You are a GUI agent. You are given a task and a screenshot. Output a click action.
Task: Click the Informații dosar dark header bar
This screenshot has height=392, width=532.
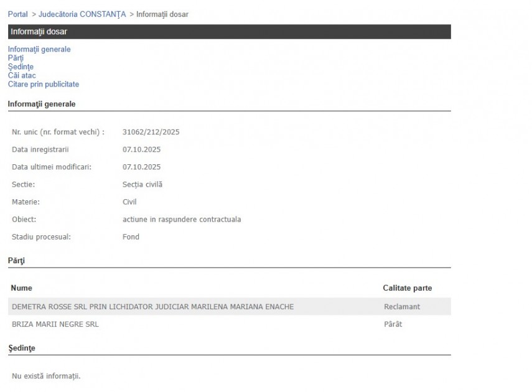point(229,32)
